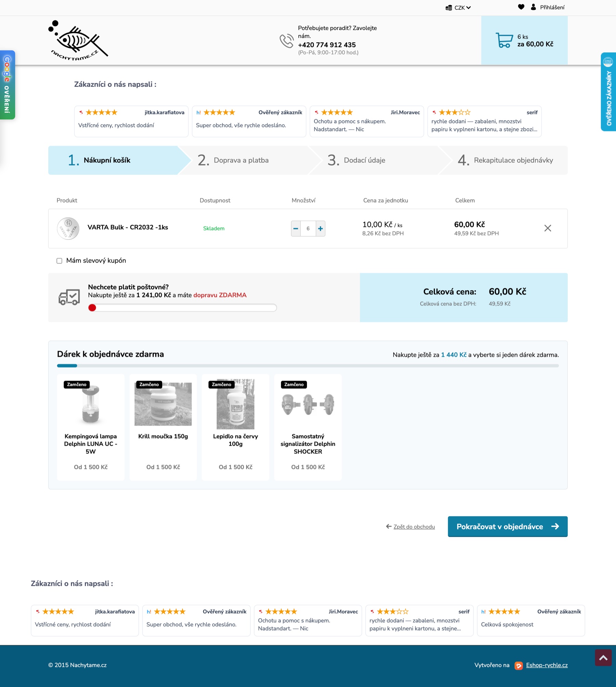The image size is (616, 687).
Task: Click the wishlist heart icon
Action: pos(521,7)
